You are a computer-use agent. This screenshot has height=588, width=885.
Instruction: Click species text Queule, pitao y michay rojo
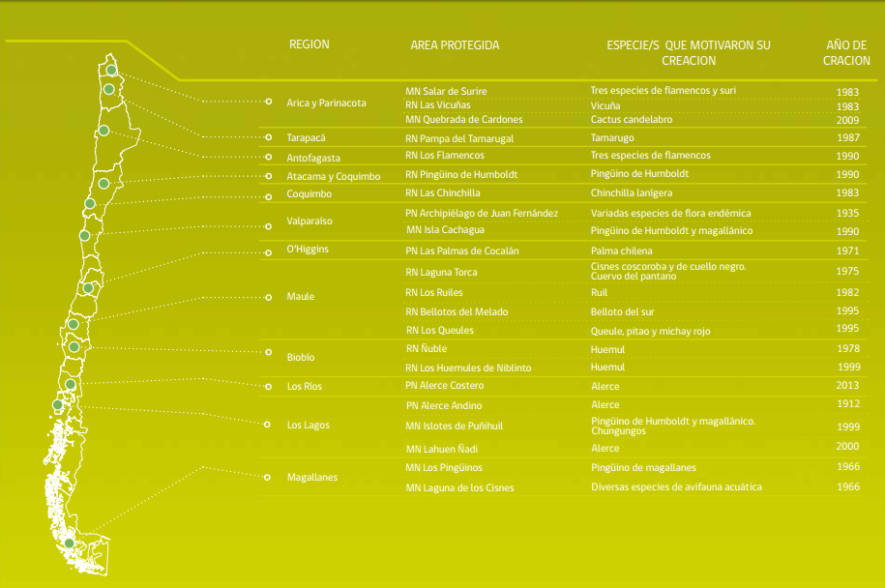click(650, 332)
